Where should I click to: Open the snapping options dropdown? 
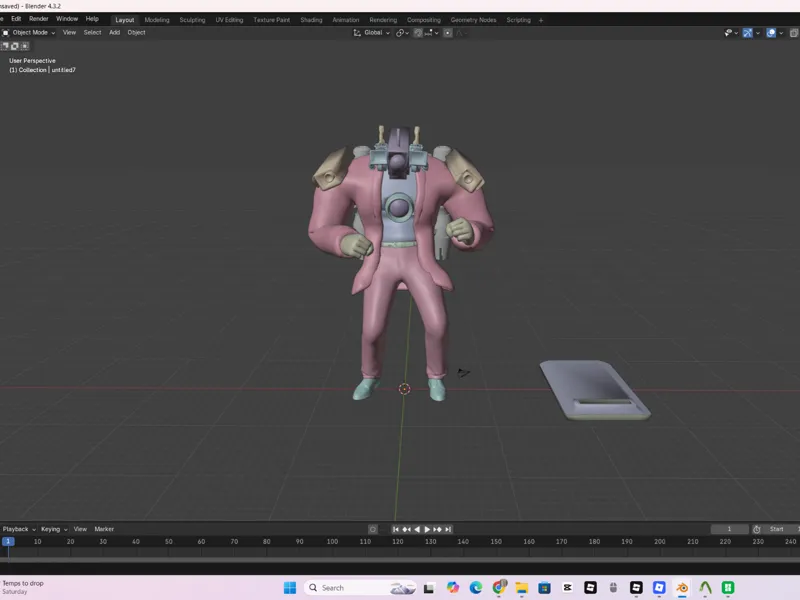click(432, 33)
